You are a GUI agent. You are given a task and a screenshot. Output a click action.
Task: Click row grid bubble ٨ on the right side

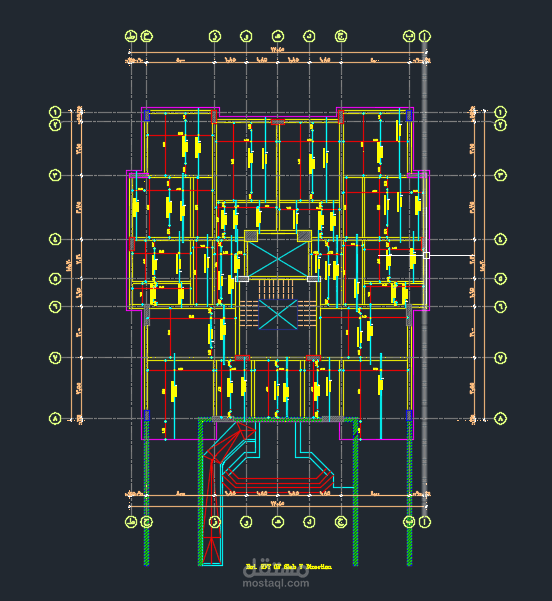(501, 419)
